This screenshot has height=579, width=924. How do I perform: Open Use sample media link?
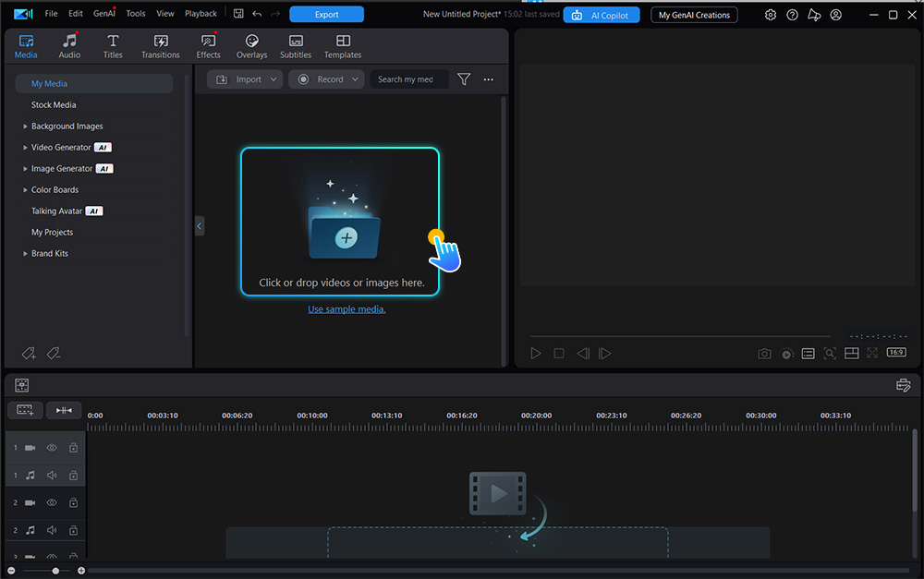(346, 308)
